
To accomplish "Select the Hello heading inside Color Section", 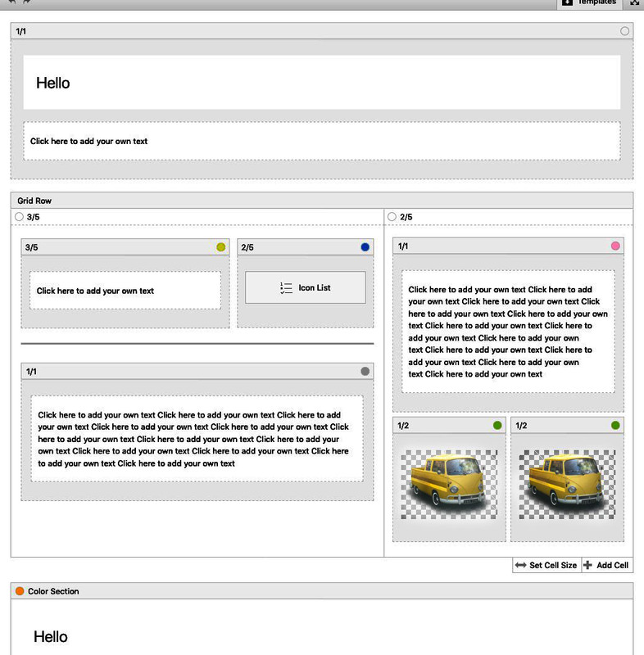I will point(51,637).
